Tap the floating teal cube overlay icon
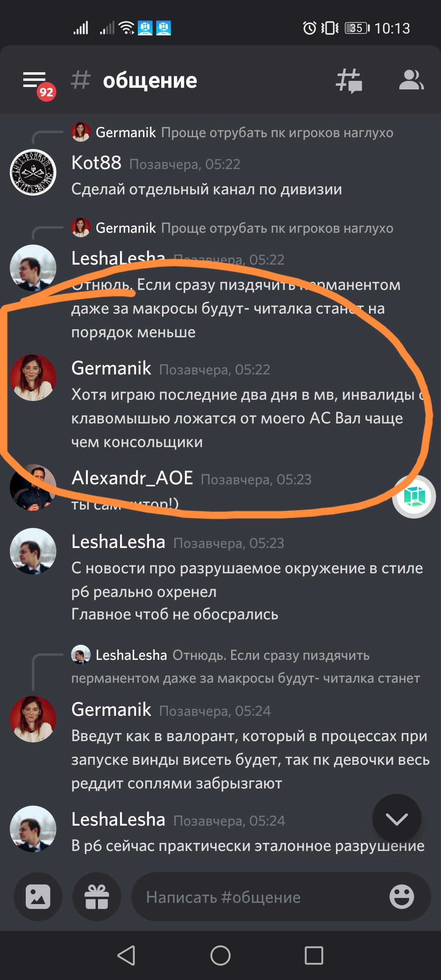 pyautogui.click(x=414, y=497)
